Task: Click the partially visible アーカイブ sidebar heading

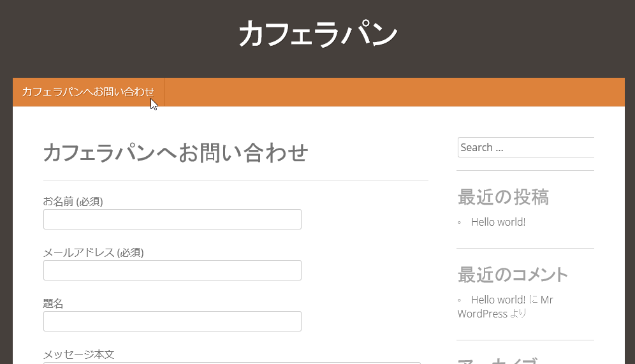Action: tap(497, 361)
